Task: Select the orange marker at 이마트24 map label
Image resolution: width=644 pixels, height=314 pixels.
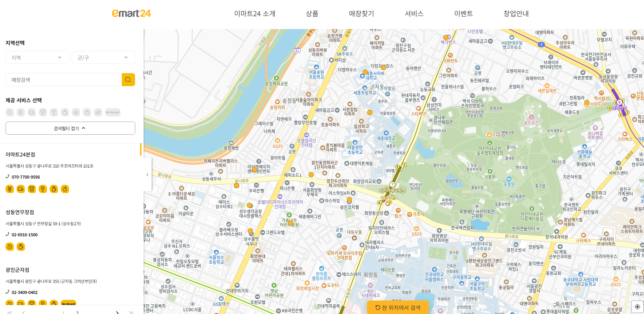Action: click(x=587, y=103)
